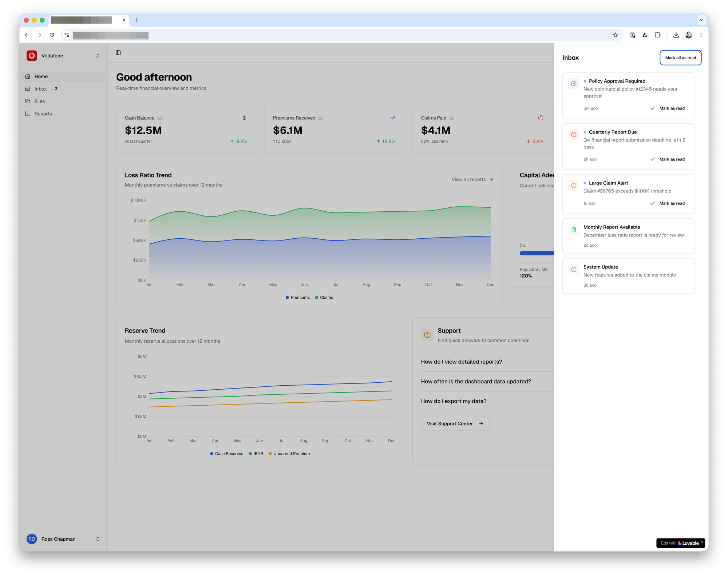Go to Reports in the sidebar

coord(43,114)
